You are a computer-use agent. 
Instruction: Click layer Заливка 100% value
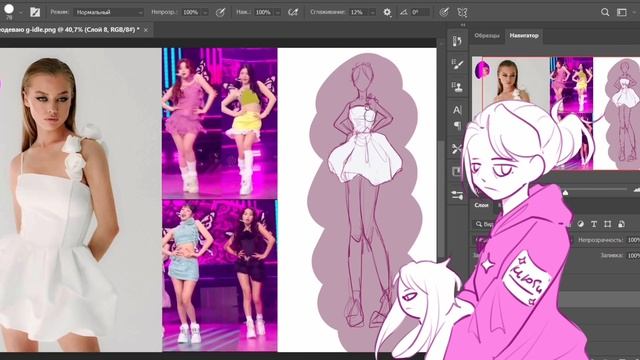coord(633,255)
